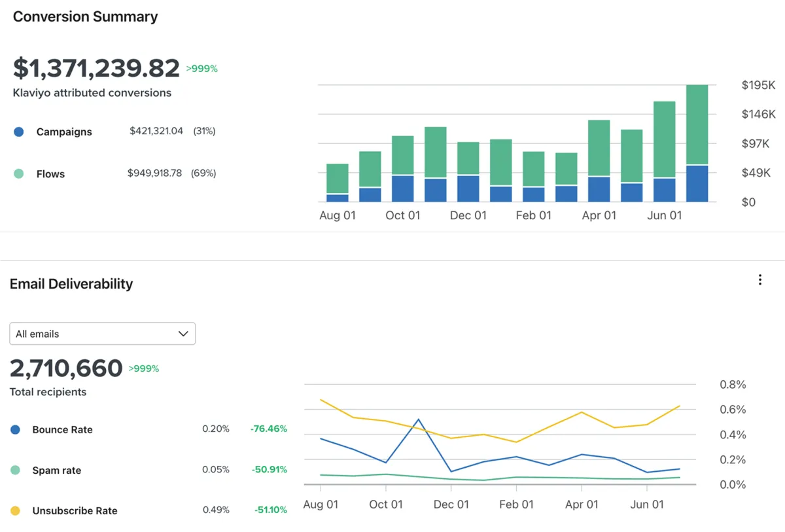Click the $1,371,239.82 attributed conversions total
Image resolution: width=785 pixels, height=532 pixels.
pyautogui.click(x=96, y=68)
